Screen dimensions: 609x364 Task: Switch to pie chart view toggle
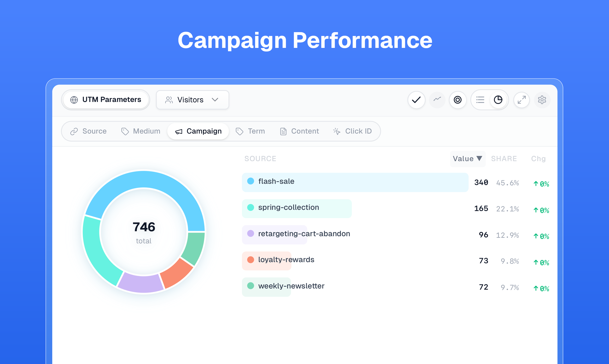(x=498, y=100)
